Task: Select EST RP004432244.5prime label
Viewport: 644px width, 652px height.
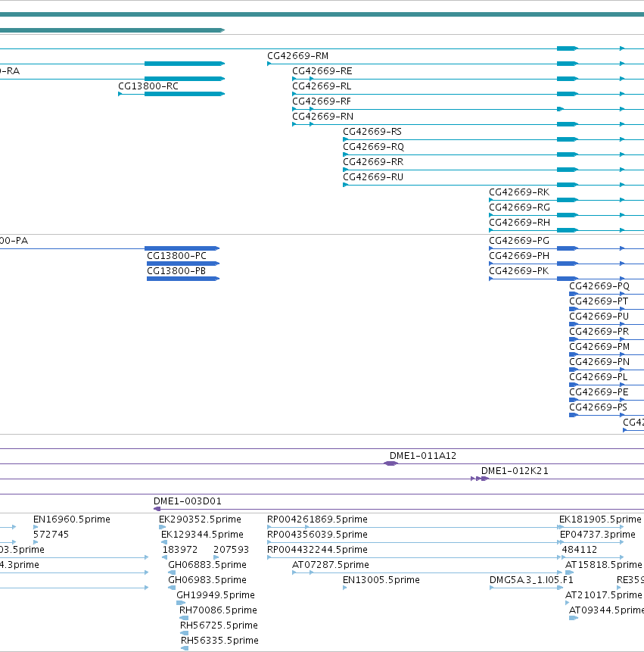Action: (317, 550)
